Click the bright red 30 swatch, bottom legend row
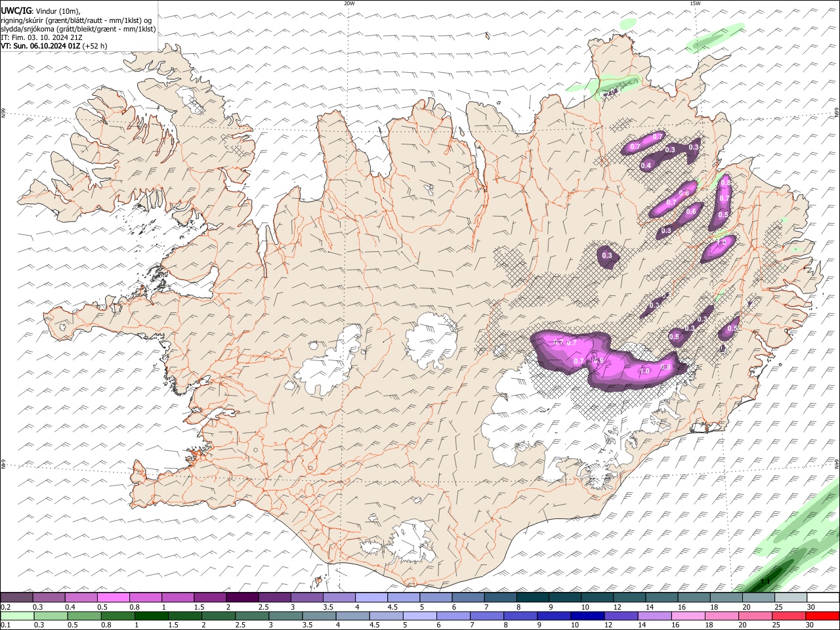The height and width of the screenshot is (630, 840). pos(823,616)
